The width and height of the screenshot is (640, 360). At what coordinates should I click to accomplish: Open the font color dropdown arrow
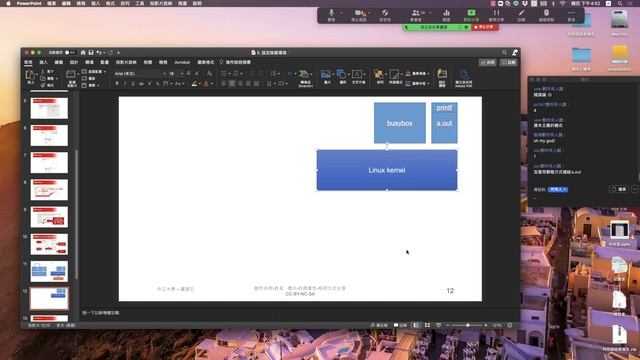[211, 84]
